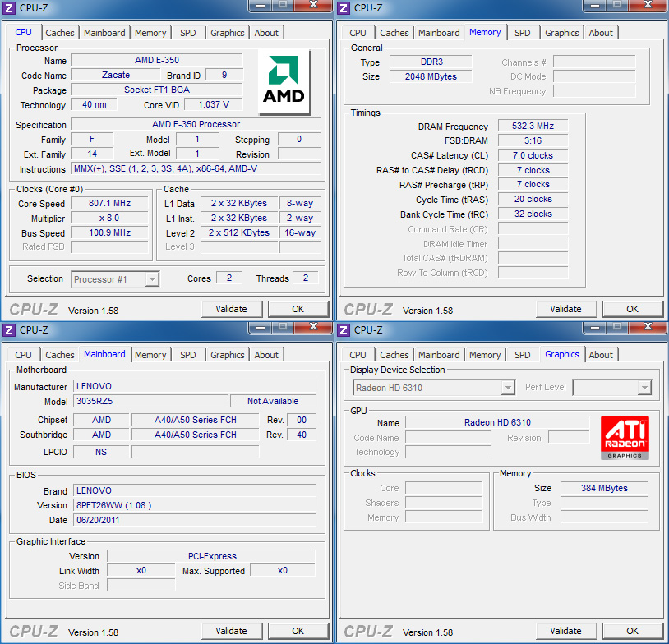Click Validate in the Memory window

[565, 309]
